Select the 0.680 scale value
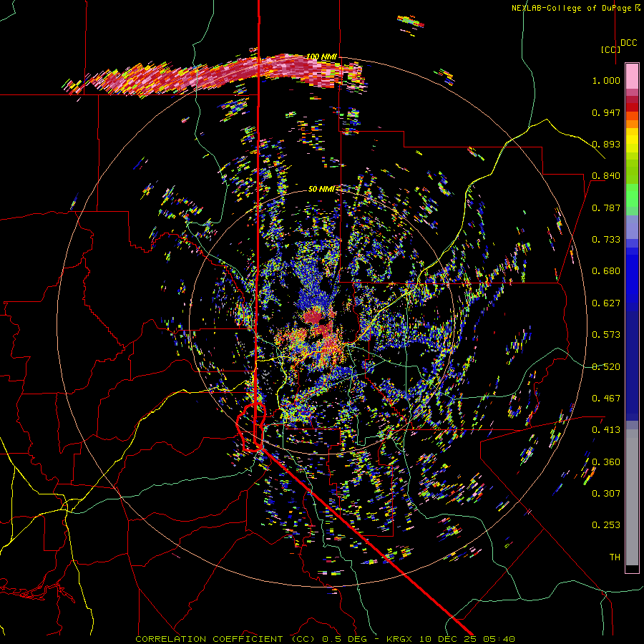 pos(606,271)
